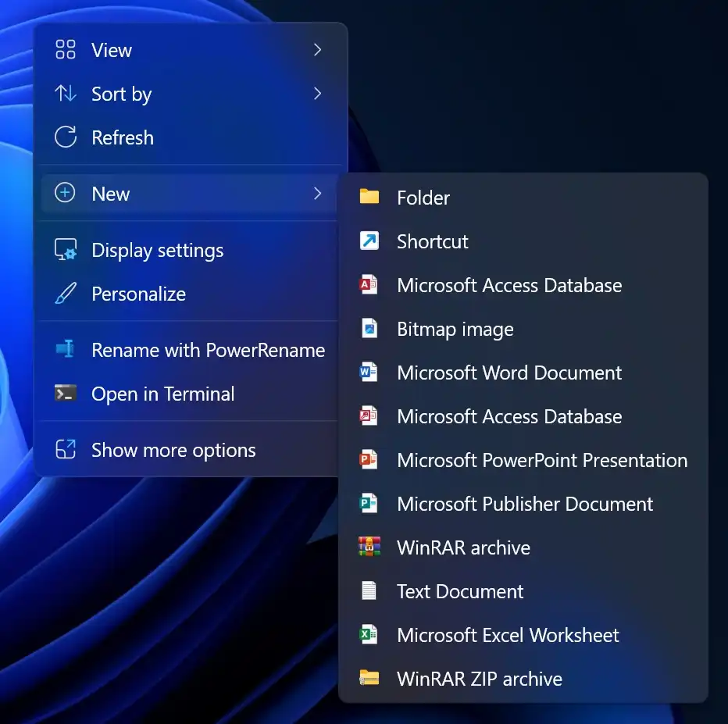Open the Sort by menu entry
This screenshot has height=724, width=728.
(x=190, y=94)
